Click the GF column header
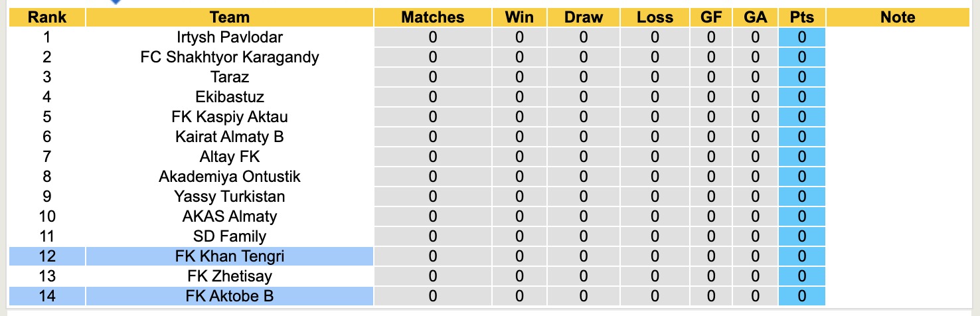 coord(711,18)
